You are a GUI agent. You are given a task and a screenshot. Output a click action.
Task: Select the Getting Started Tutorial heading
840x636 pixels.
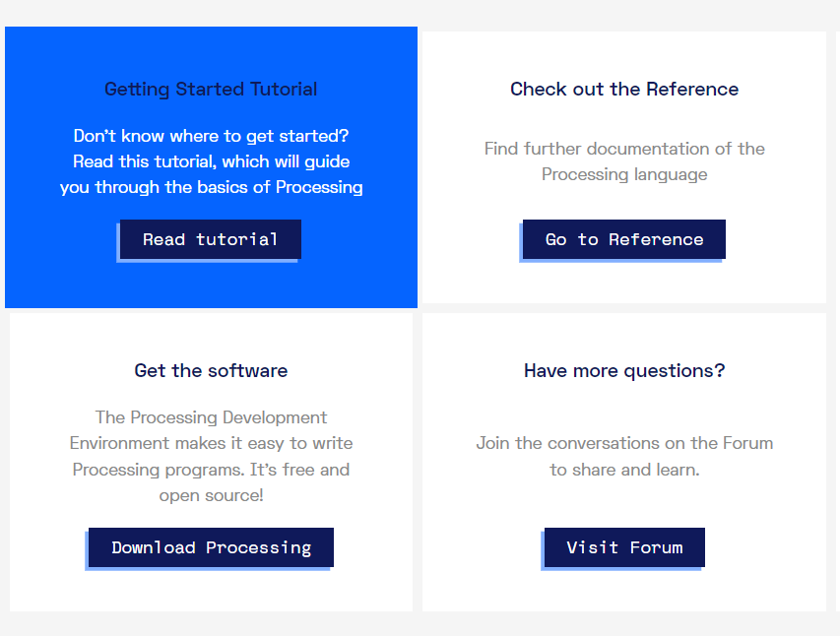click(x=211, y=90)
